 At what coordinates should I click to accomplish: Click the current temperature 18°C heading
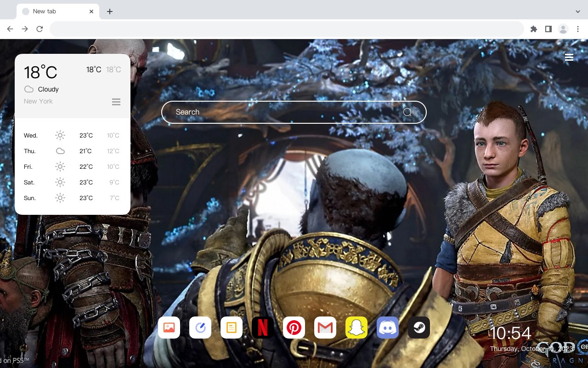40,72
